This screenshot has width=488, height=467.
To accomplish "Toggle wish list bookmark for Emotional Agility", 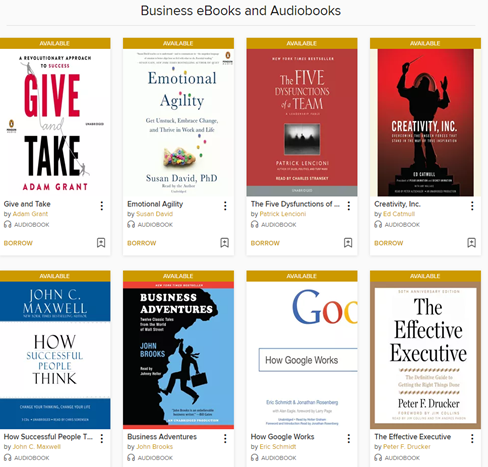I will tap(225, 243).
